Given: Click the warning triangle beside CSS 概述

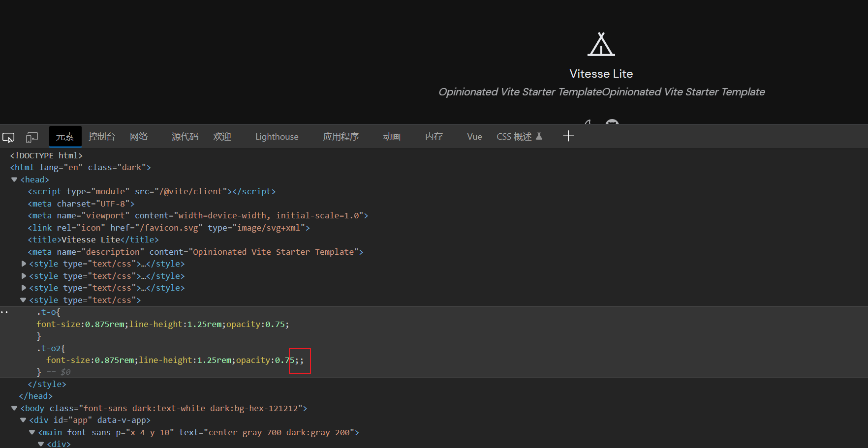Looking at the screenshot, I should [539, 136].
